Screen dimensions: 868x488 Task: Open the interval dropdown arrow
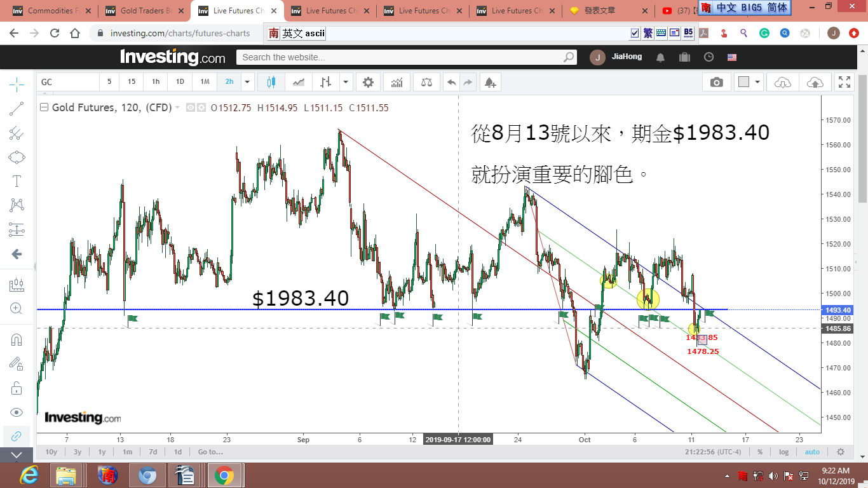click(x=248, y=82)
